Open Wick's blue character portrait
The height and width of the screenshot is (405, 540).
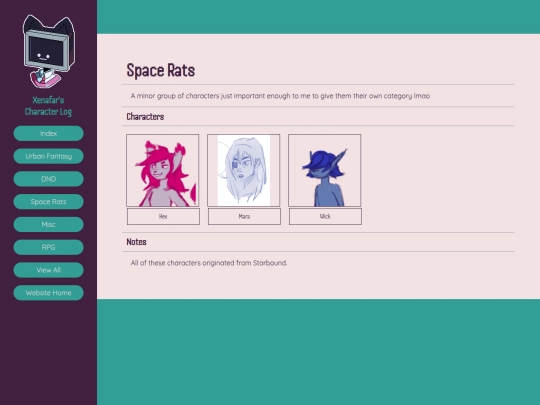(x=324, y=170)
